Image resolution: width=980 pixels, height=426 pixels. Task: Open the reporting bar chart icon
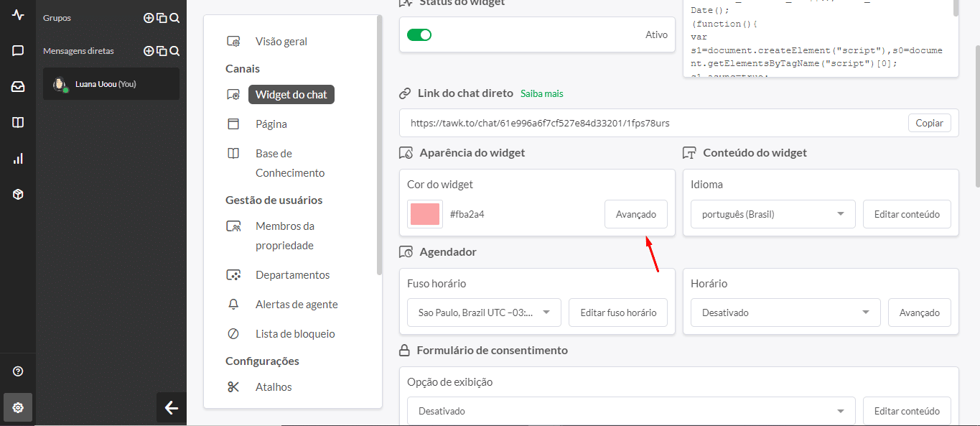[18, 159]
